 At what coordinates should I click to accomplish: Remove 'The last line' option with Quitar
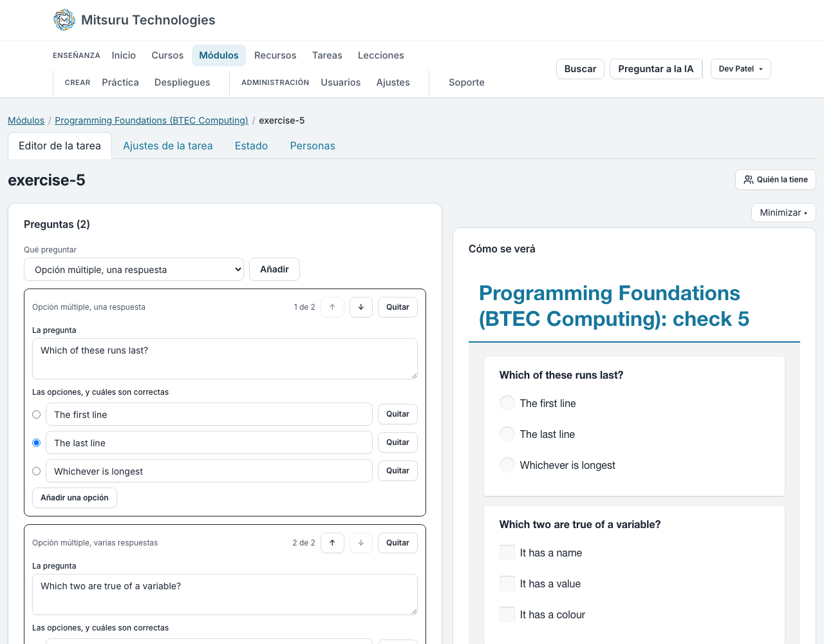coord(398,442)
